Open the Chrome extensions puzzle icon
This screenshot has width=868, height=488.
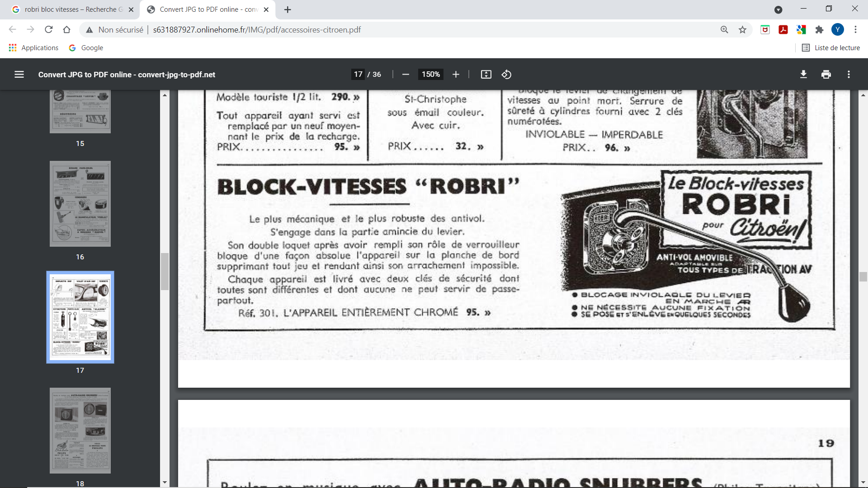pyautogui.click(x=819, y=30)
